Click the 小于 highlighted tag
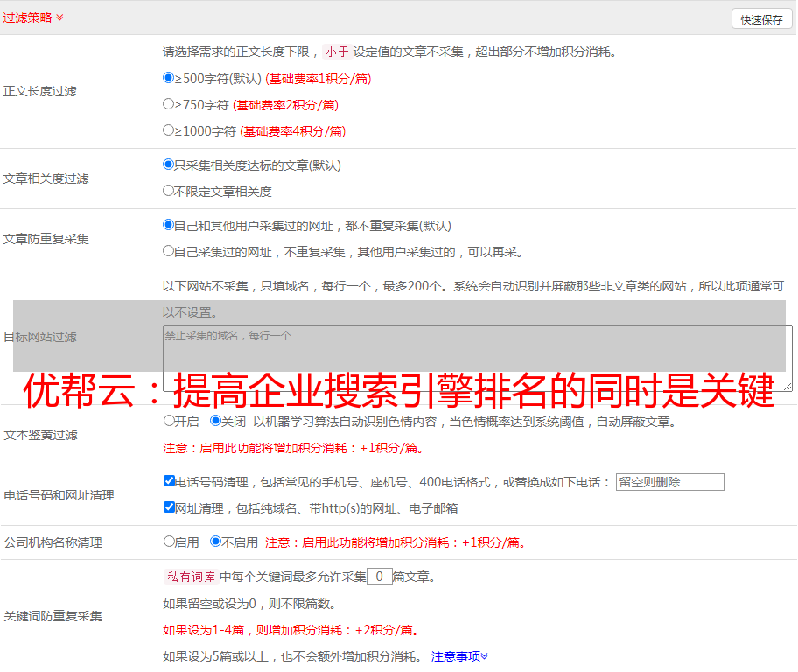The height and width of the screenshot is (672, 798). click(338, 52)
